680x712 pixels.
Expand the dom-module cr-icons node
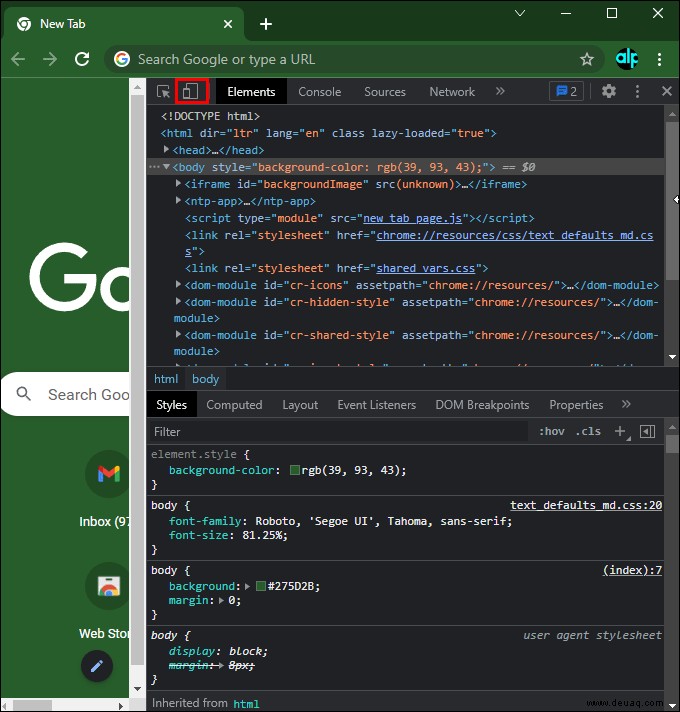178,284
